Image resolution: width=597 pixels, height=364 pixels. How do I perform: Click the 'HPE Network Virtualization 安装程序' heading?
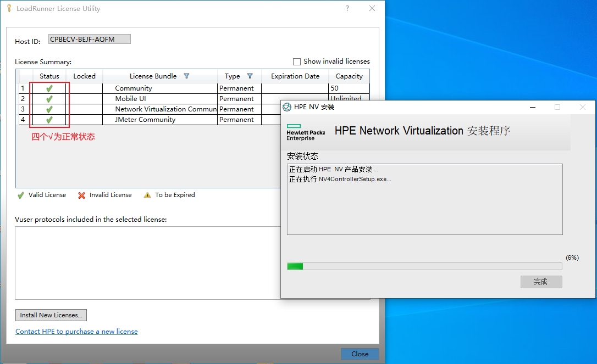[x=422, y=131]
